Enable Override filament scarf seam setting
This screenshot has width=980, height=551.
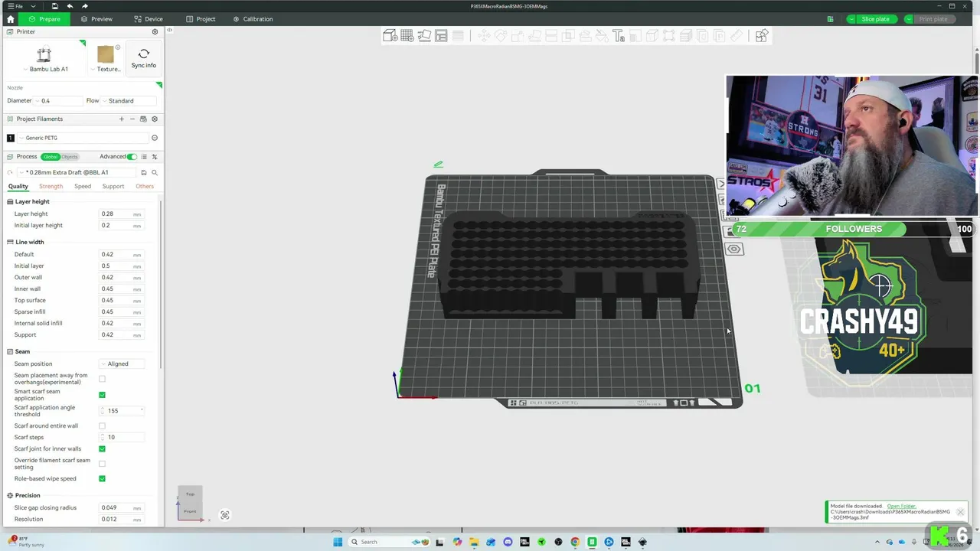pos(102,464)
